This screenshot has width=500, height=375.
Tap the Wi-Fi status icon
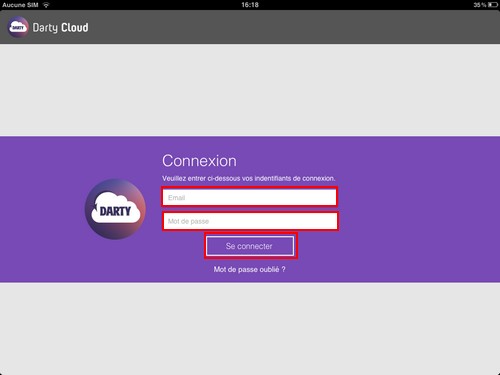(46, 5)
